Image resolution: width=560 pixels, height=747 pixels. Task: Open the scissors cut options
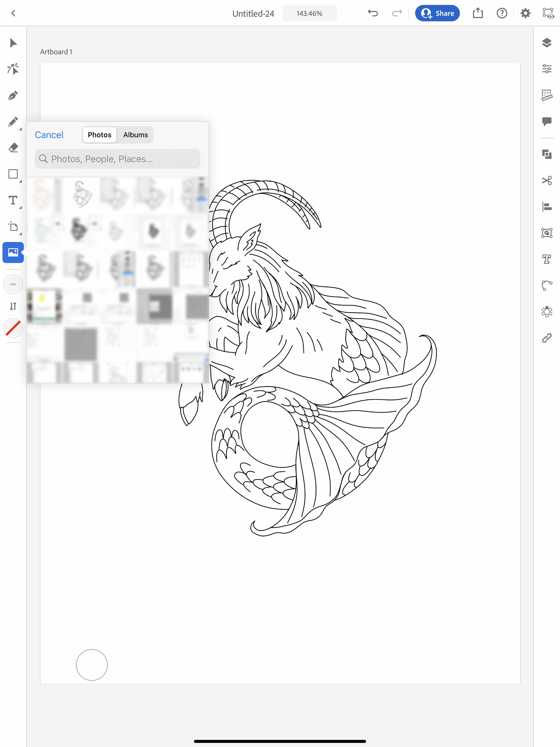[x=547, y=180]
